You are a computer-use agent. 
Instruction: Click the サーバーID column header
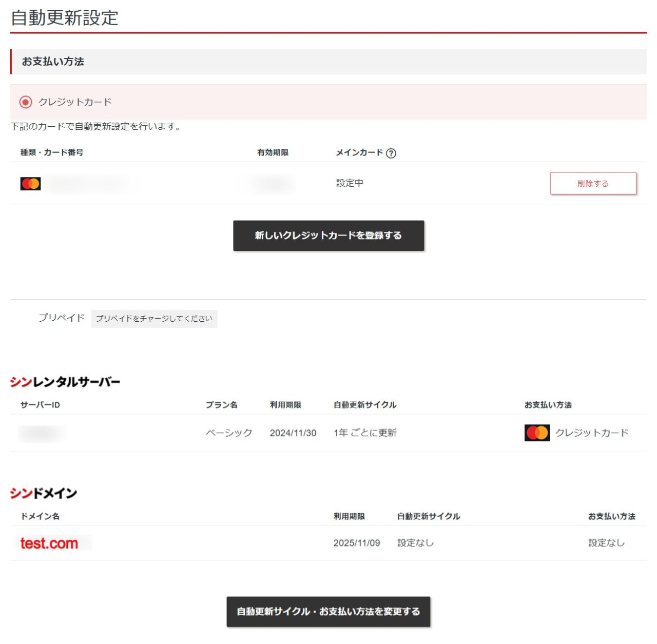[40, 405]
